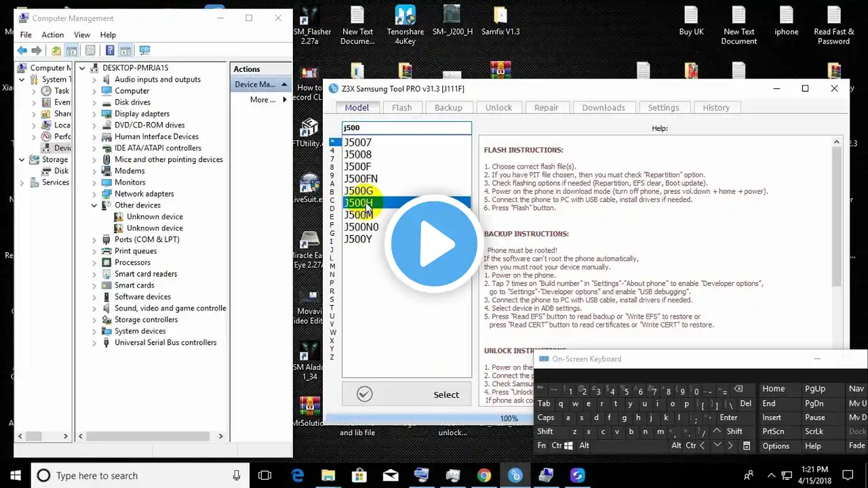Open the Tenorshare 4uKey desktop icon
The height and width of the screenshot is (488, 868).
(406, 25)
